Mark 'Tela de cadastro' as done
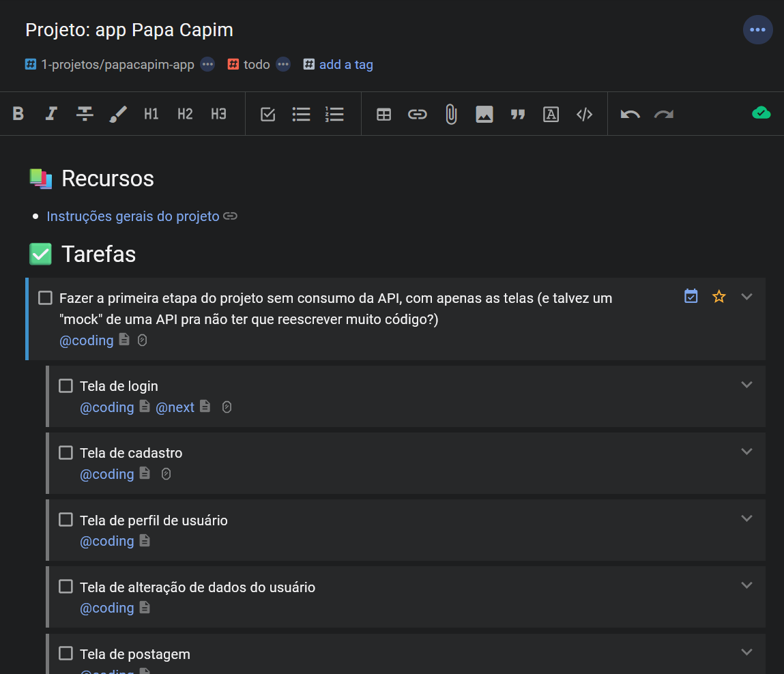The height and width of the screenshot is (674, 784). click(66, 452)
